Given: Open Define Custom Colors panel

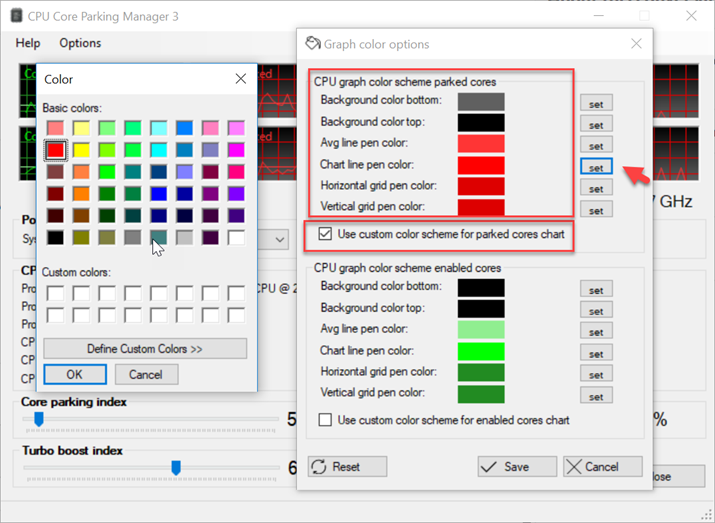Looking at the screenshot, I should tap(145, 349).
